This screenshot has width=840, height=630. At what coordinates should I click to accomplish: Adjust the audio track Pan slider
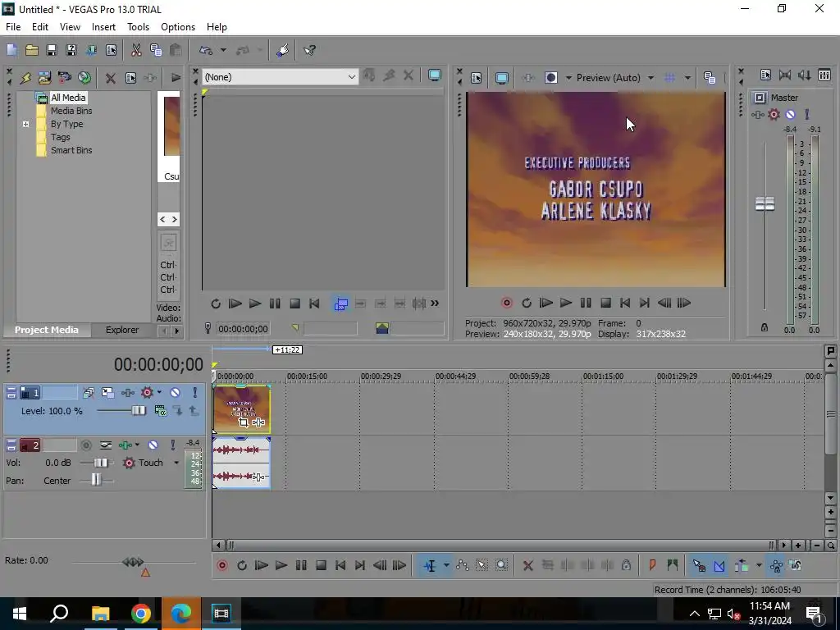pyautogui.click(x=97, y=480)
